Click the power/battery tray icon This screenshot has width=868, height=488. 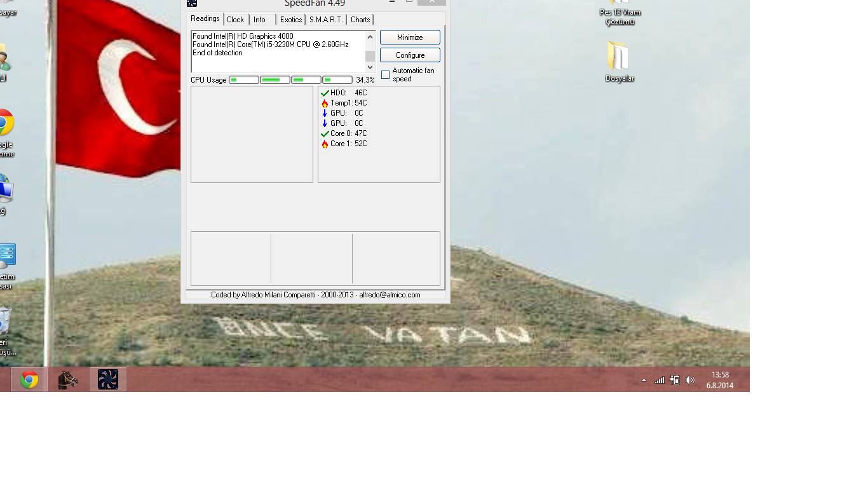tap(675, 381)
